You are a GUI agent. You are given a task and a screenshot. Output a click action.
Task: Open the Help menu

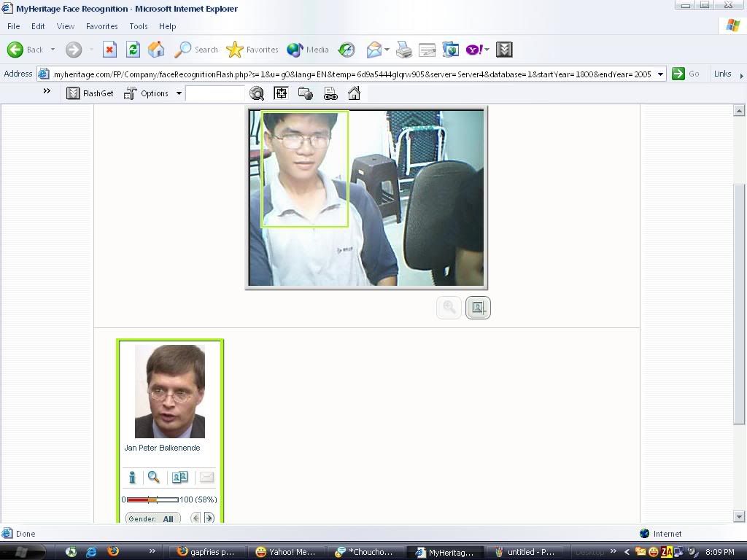pos(168,27)
